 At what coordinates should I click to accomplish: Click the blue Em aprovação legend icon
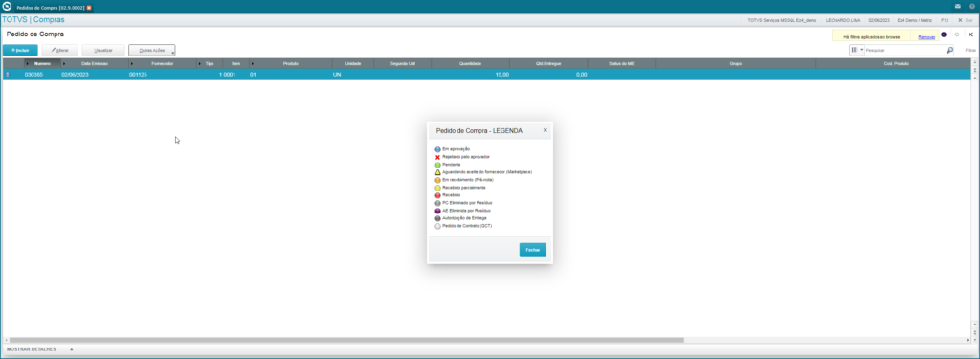tap(437, 149)
